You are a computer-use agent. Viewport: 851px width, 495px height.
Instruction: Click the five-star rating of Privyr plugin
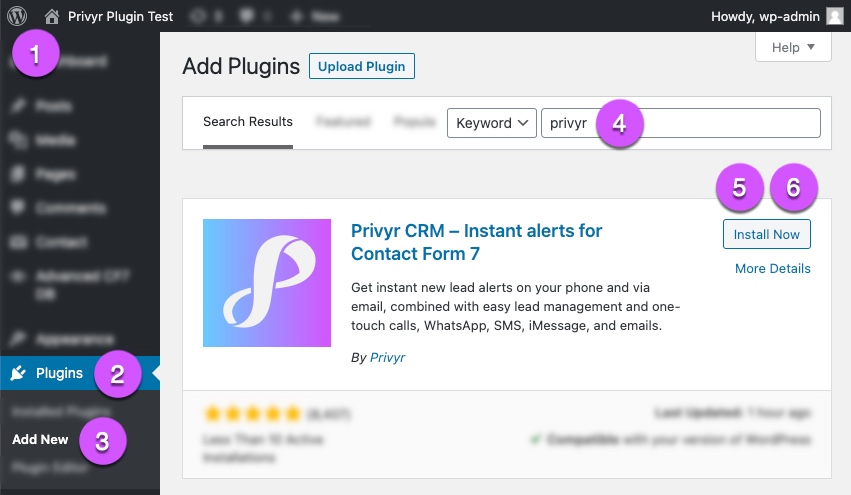252,414
